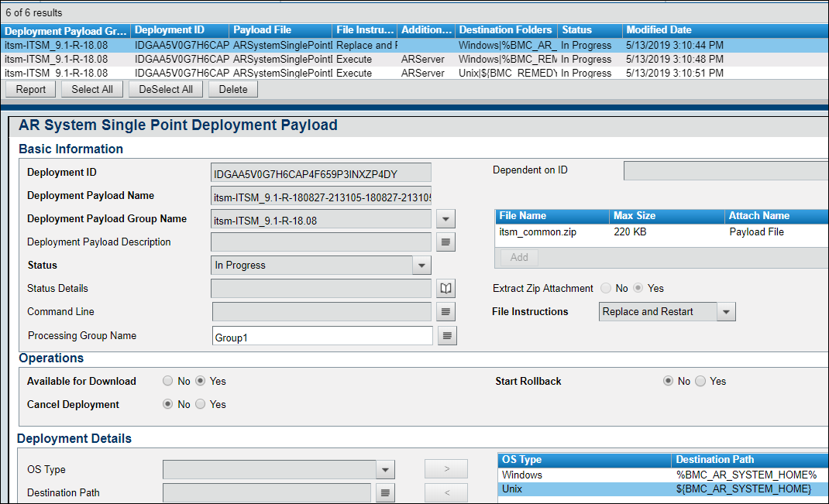Select Yes for Cancel Deployment

tap(201, 404)
